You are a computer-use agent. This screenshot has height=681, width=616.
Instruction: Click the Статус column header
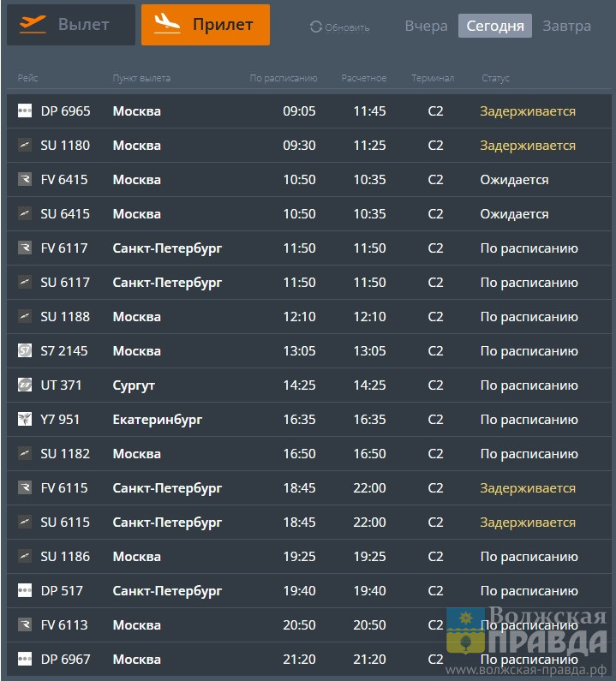[x=495, y=78]
